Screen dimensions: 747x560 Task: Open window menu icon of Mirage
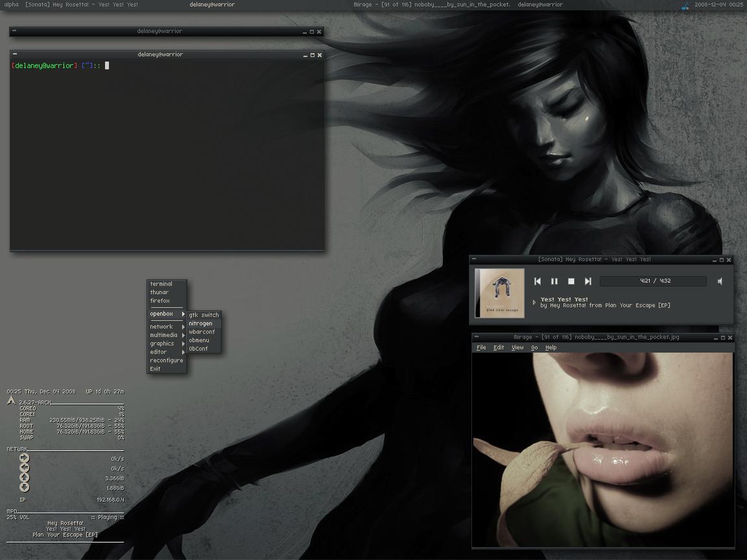tap(477, 336)
